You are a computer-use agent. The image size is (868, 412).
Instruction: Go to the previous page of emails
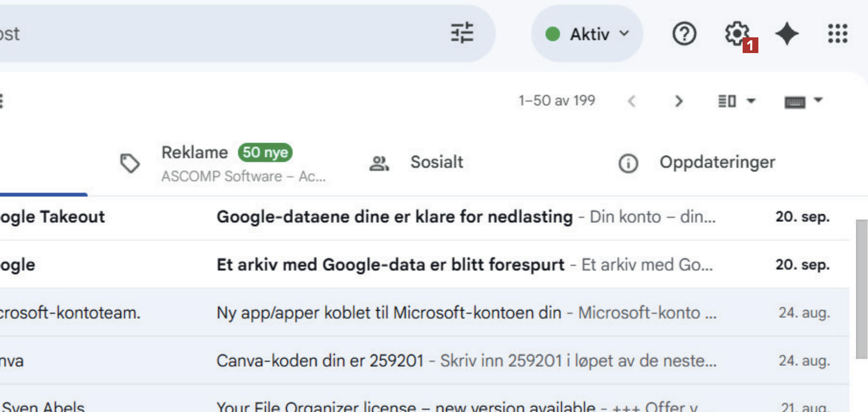pos(632,101)
